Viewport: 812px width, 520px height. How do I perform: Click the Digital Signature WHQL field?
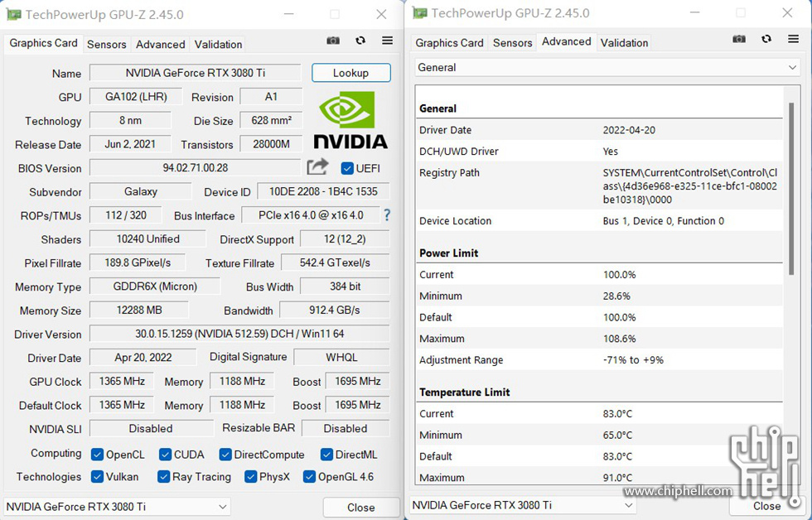click(341, 357)
